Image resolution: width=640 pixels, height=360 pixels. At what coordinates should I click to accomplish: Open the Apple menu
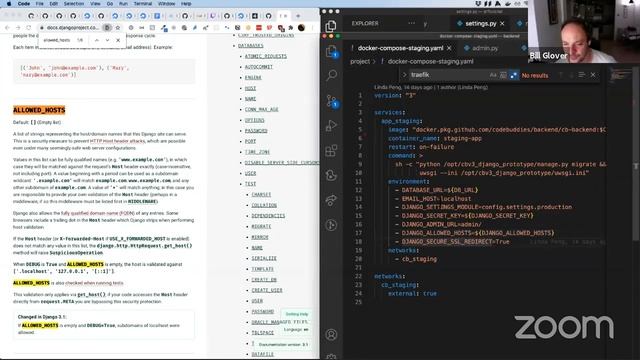9,4
